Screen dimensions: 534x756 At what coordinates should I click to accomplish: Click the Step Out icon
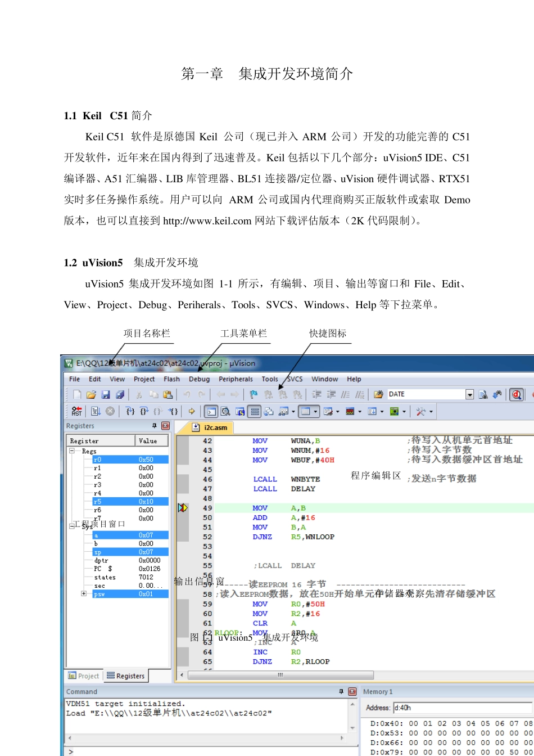159,411
